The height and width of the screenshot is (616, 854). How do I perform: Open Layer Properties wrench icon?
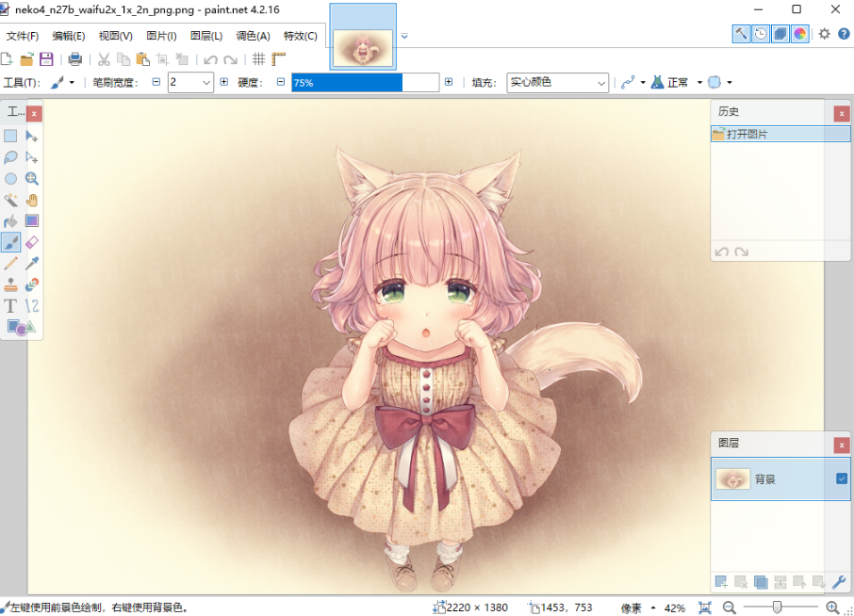pyautogui.click(x=839, y=582)
